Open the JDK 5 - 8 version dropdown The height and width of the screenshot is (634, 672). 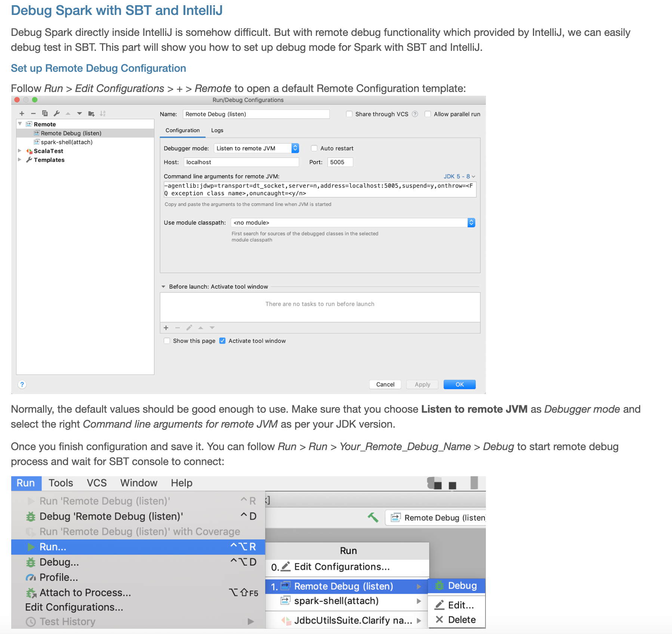[x=459, y=176]
